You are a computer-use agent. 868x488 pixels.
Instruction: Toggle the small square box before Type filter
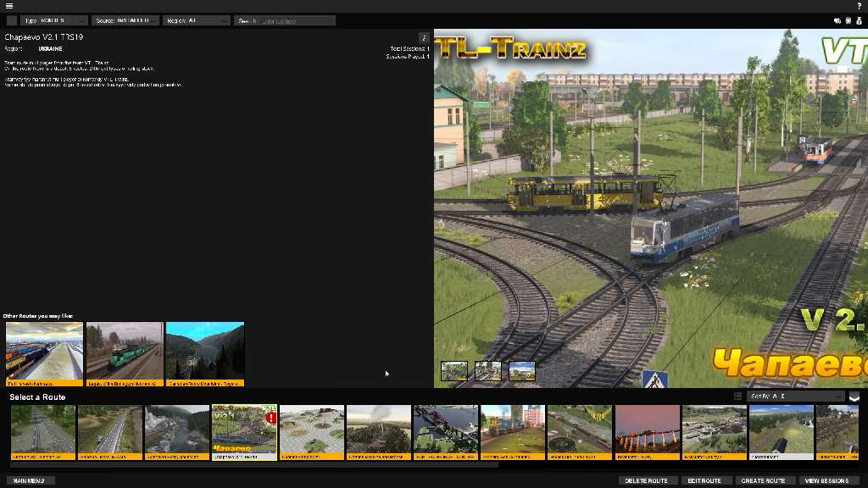tap(12, 20)
